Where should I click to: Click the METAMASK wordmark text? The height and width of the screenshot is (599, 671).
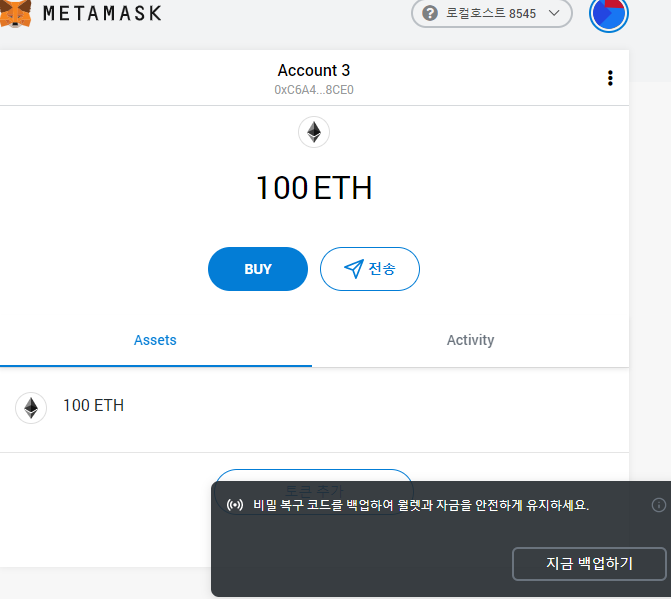(102, 13)
